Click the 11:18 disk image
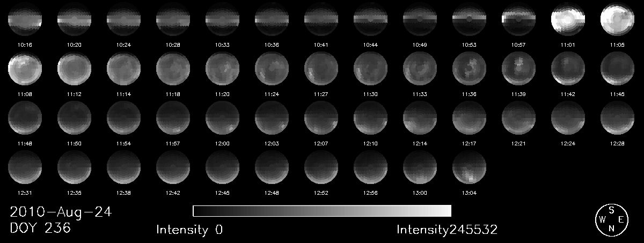Image resolution: width=644 pixels, height=243 pixels. pyautogui.click(x=173, y=69)
